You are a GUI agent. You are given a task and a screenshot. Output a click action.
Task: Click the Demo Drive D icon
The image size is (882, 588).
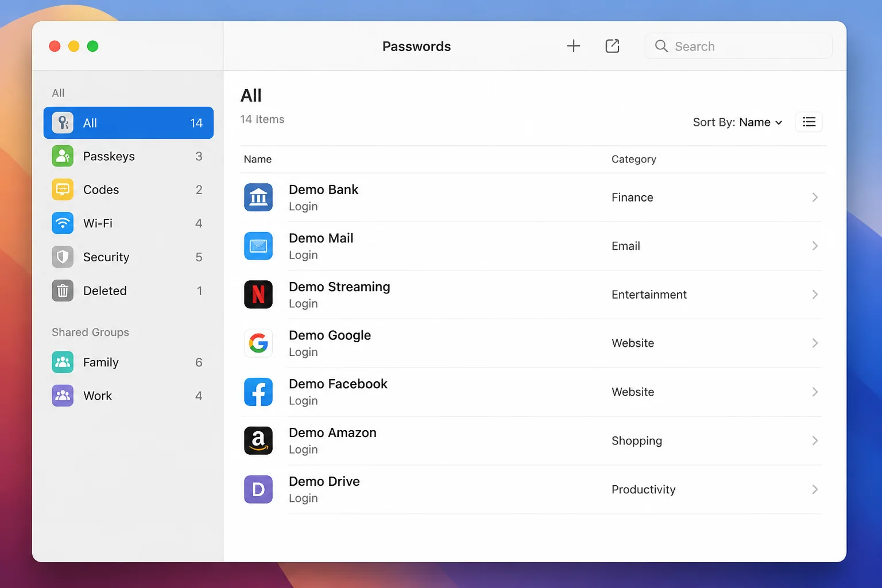pos(258,489)
